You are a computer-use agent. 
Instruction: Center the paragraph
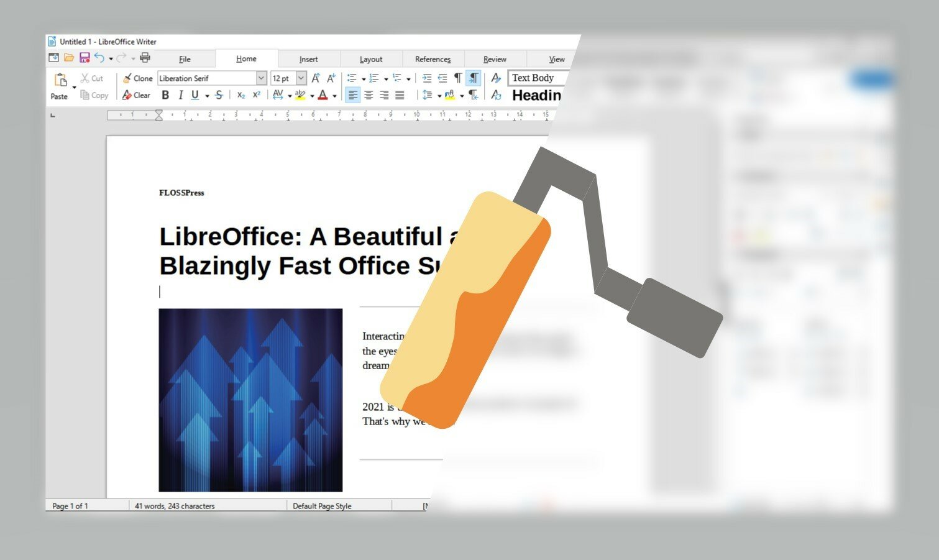click(369, 95)
